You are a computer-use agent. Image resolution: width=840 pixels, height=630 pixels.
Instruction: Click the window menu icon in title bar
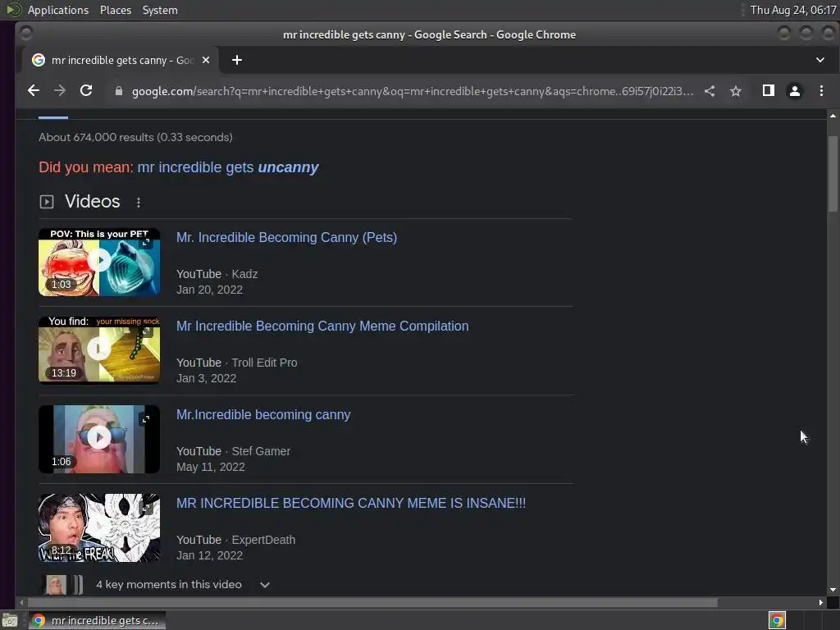click(25, 34)
